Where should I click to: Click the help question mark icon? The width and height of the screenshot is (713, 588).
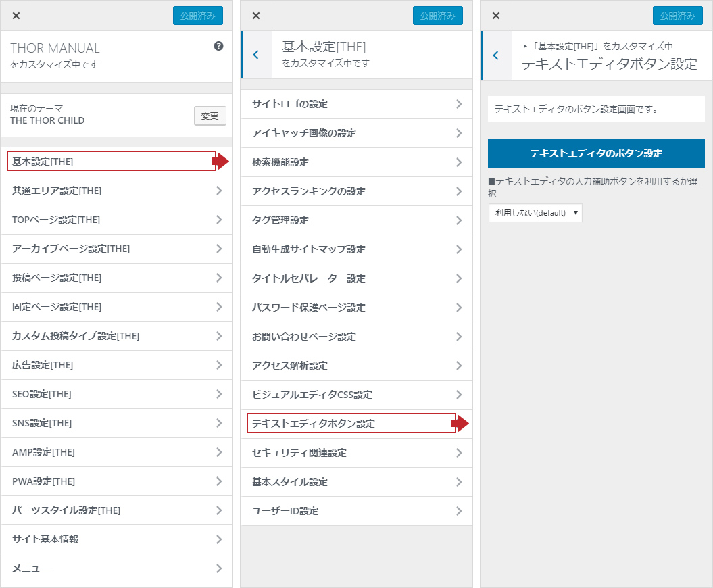(x=218, y=46)
